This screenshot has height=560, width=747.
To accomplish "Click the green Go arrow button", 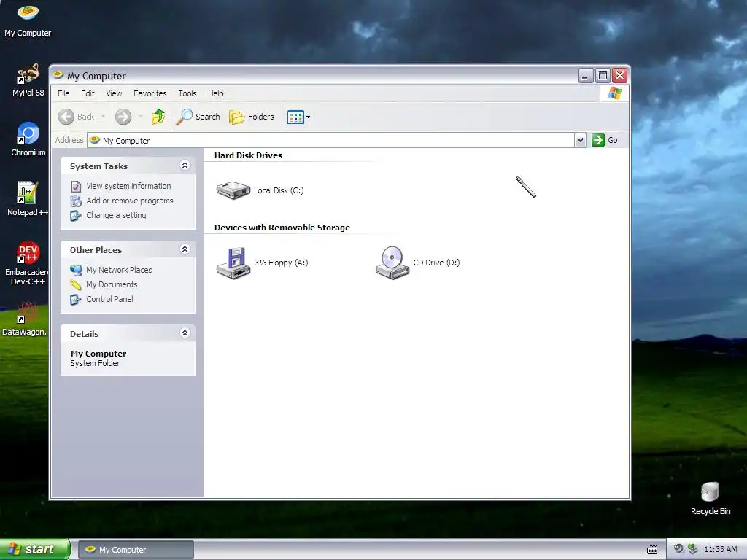I will point(598,140).
